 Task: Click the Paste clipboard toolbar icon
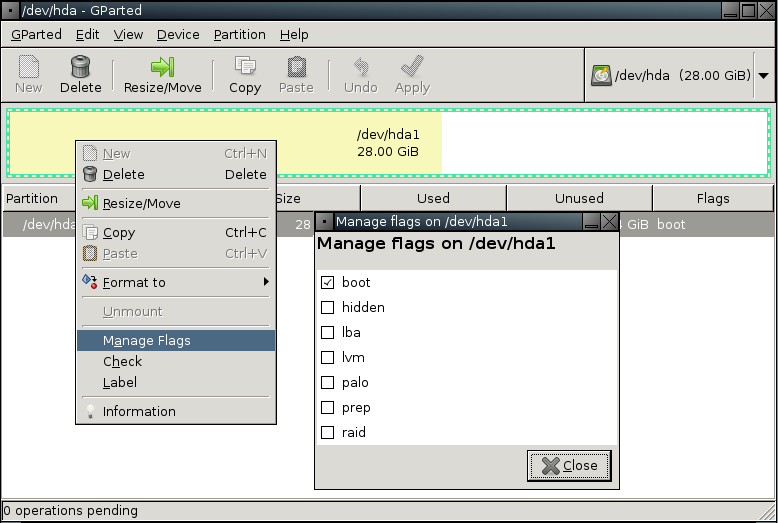click(296, 66)
